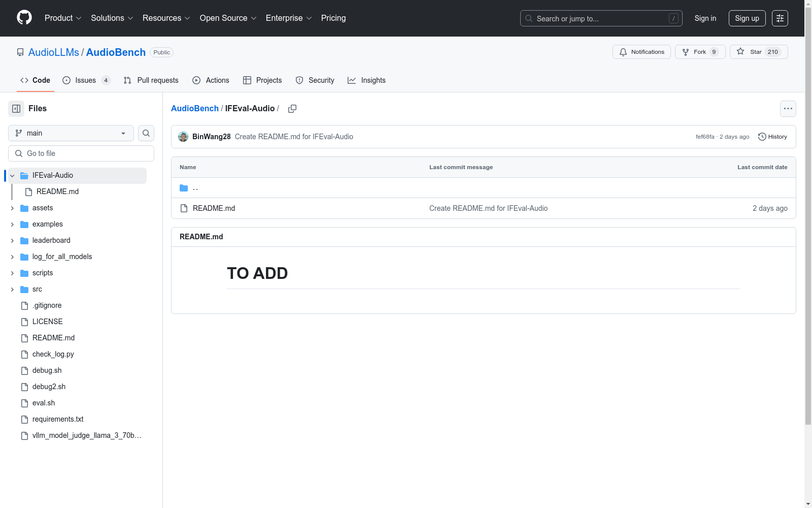This screenshot has height=508, width=812.
Task: Open the Security tab
Action: [x=315, y=80]
